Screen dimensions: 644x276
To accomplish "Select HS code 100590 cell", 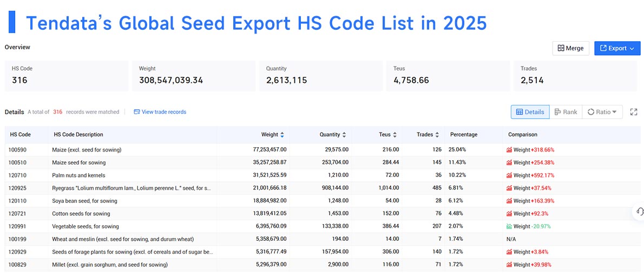I will pos(17,150).
